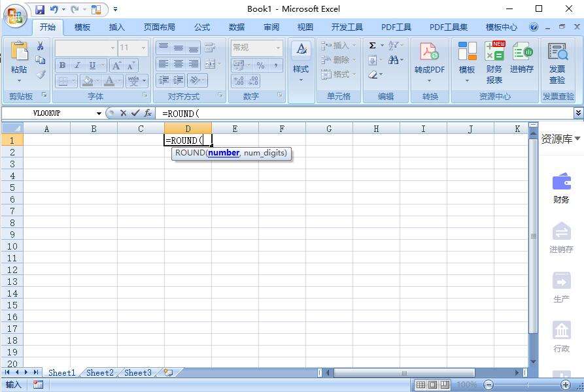Click the Insert Function fx icon

148,113
